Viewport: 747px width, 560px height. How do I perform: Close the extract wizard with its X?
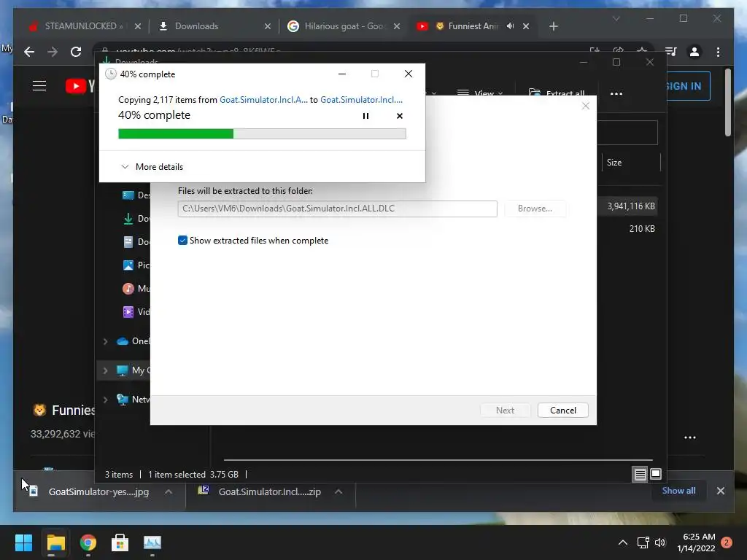click(x=586, y=106)
